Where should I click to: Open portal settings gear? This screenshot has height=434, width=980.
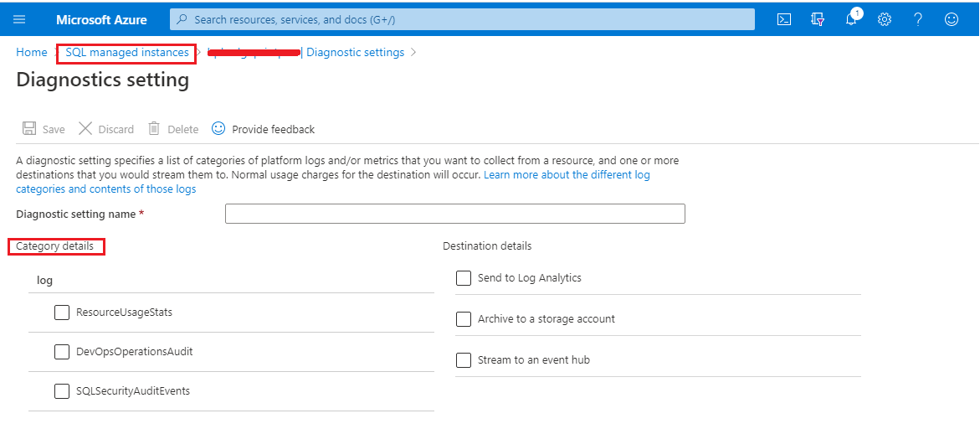[x=885, y=19]
